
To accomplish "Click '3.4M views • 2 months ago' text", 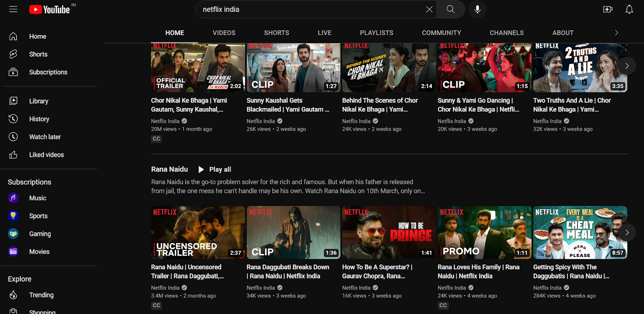I will (184, 296).
